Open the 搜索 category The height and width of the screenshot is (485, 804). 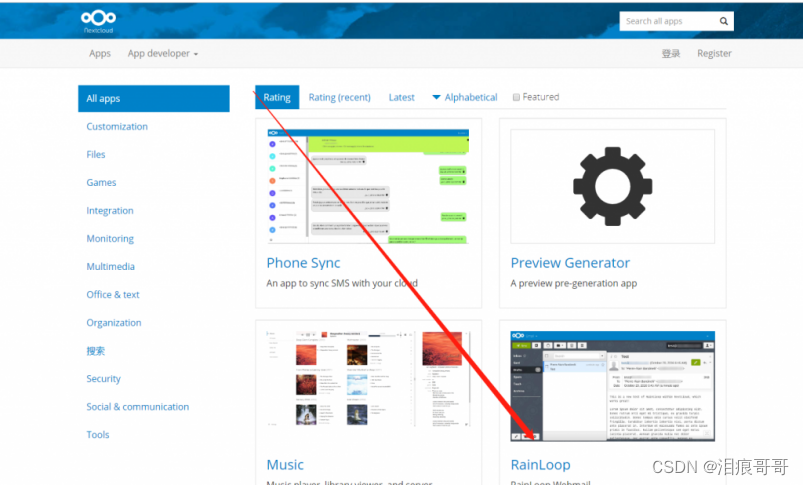pyautogui.click(x=95, y=351)
